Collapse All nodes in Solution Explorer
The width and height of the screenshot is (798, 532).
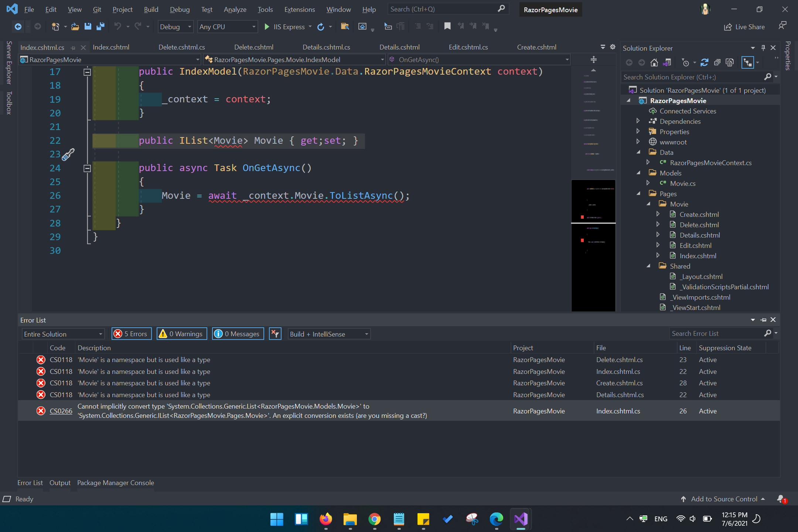[717, 62]
